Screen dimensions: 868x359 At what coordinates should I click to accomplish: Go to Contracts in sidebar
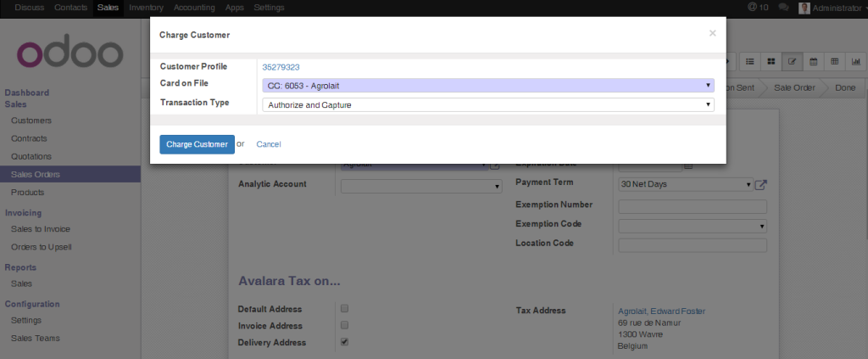pyautogui.click(x=29, y=138)
